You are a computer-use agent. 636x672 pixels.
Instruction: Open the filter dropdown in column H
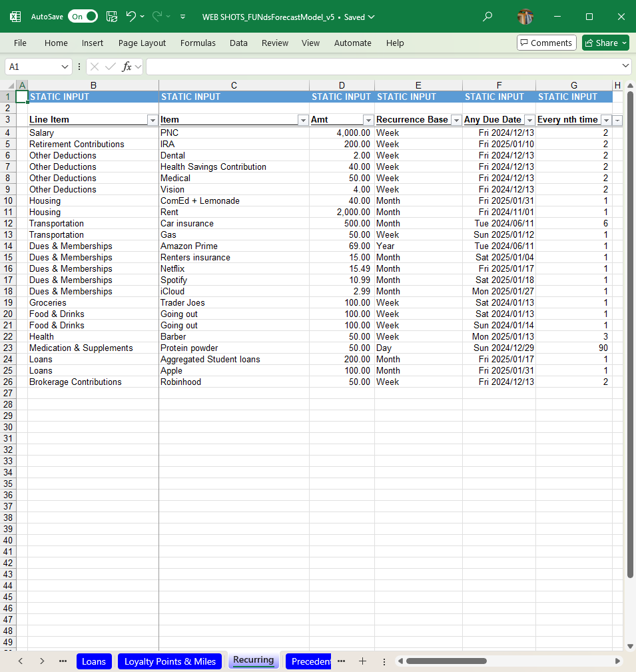[617, 121]
